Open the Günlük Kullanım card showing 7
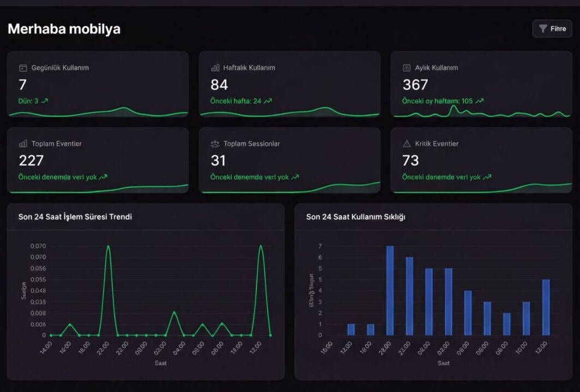 point(98,84)
